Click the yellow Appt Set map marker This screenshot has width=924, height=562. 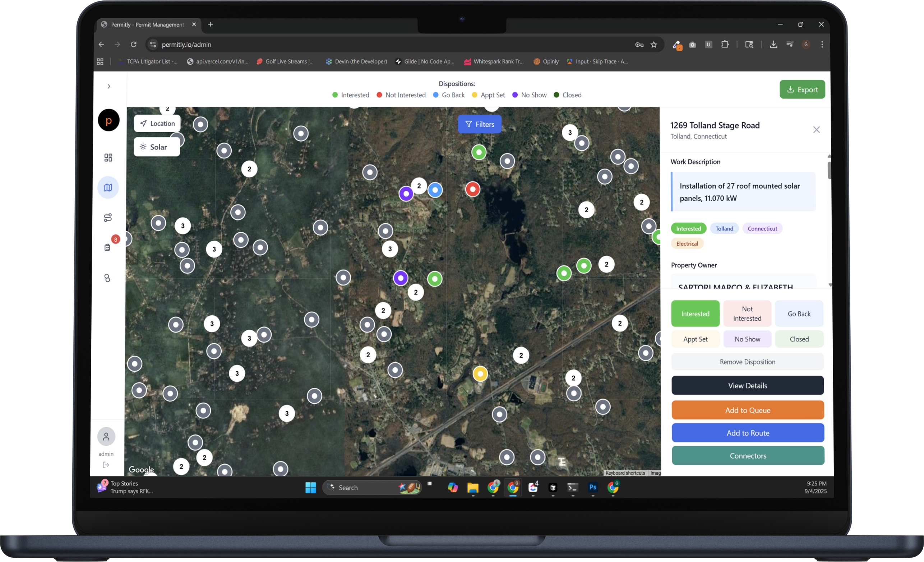[x=480, y=373]
